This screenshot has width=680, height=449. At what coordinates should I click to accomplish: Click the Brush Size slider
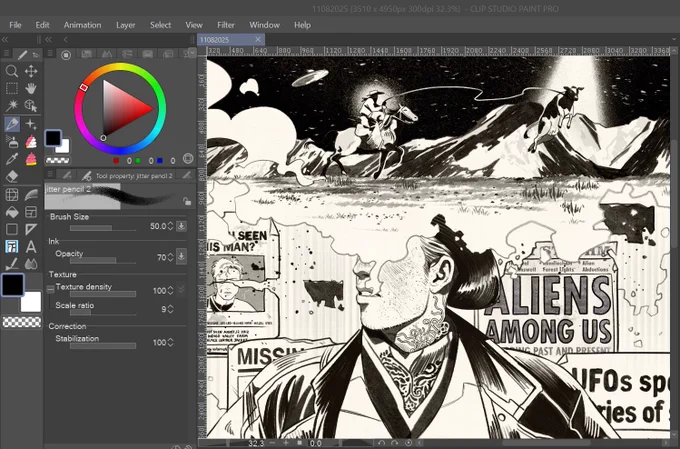tap(102, 228)
